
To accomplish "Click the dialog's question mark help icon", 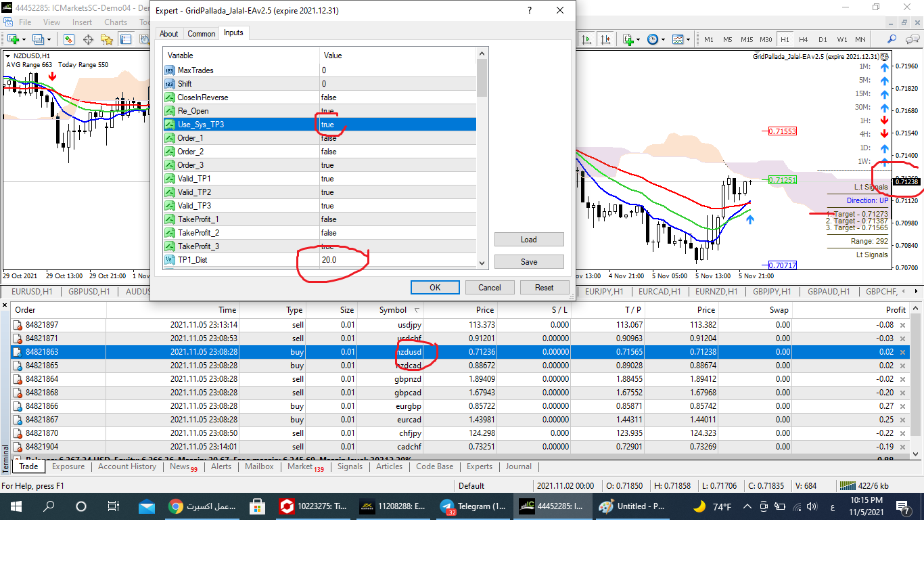I will 529,11.
